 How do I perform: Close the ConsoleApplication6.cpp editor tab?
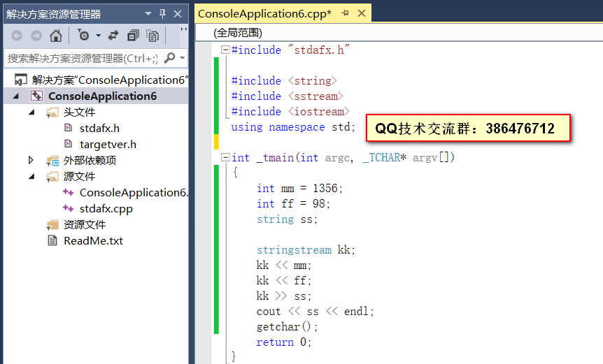(x=362, y=13)
